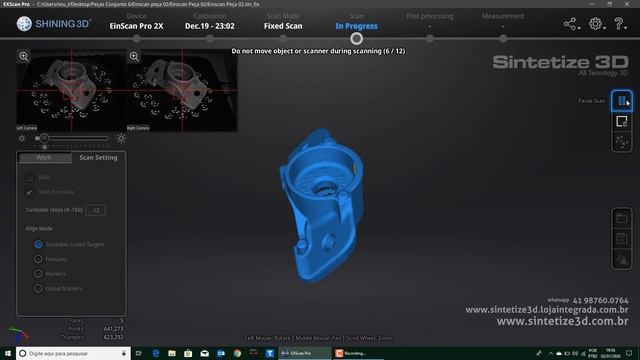Click the Measurement progress node on timeline
The width and height of the screenshot is (640, 360).
coord(503,39)
